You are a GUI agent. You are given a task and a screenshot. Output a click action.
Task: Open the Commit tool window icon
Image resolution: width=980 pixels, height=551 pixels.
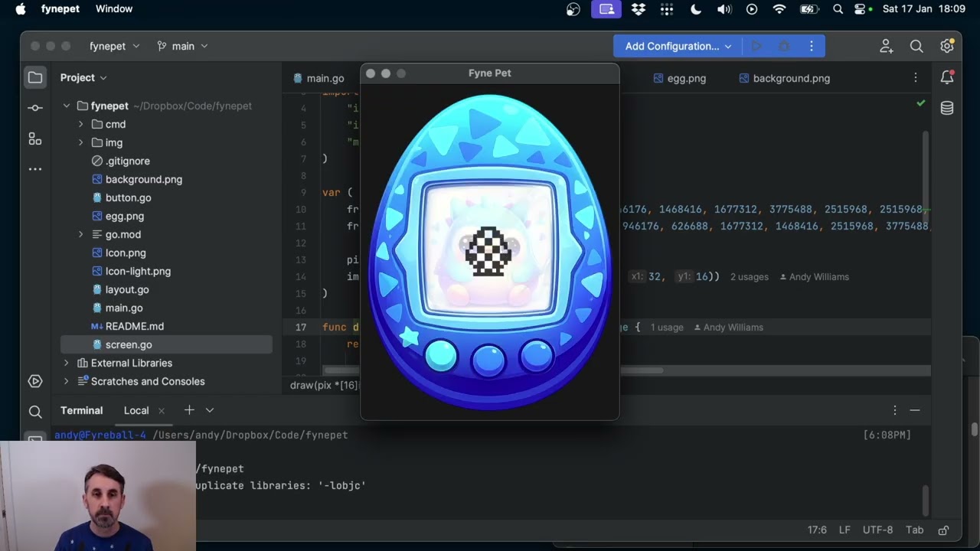[x=35, y=108]
